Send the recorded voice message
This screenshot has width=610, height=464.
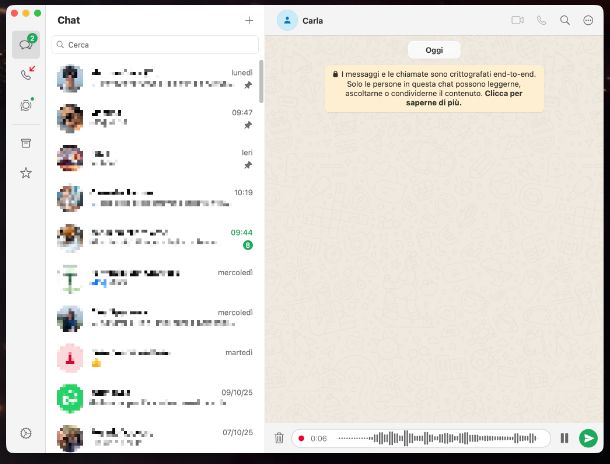(x=588, y=438)
